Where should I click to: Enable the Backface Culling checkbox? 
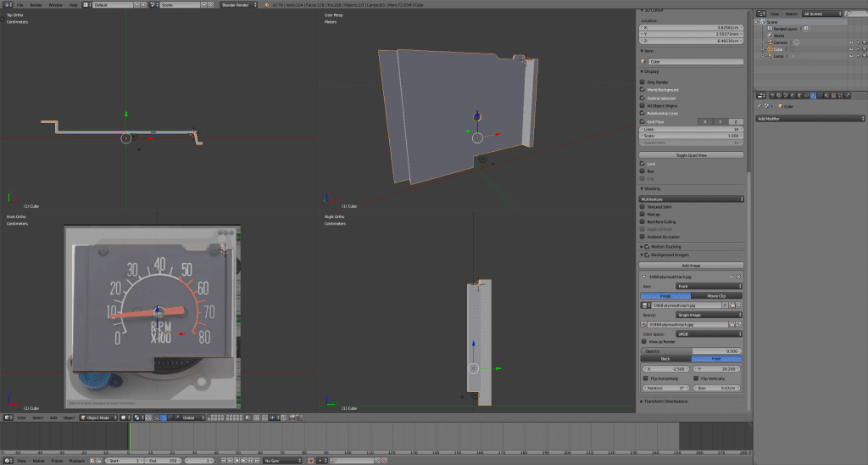(x=643, y=221)
